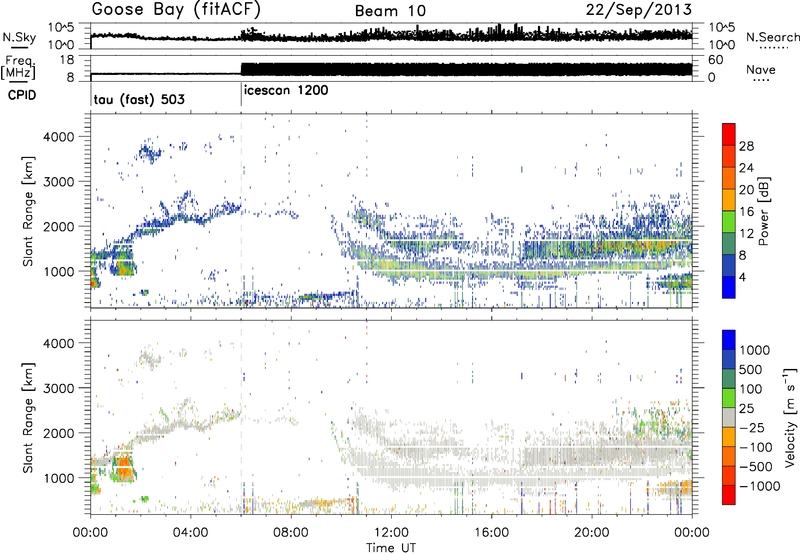Viewport: 800px width, 554px height.
Task: Click the '04:00' time axis tick
Action: point(191,533)
